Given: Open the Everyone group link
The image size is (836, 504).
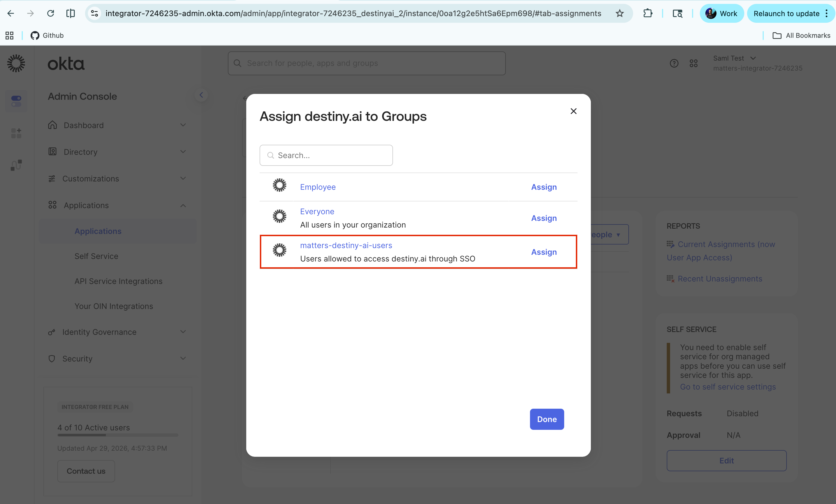Looking at the screenshot, I should pos(317,212).
